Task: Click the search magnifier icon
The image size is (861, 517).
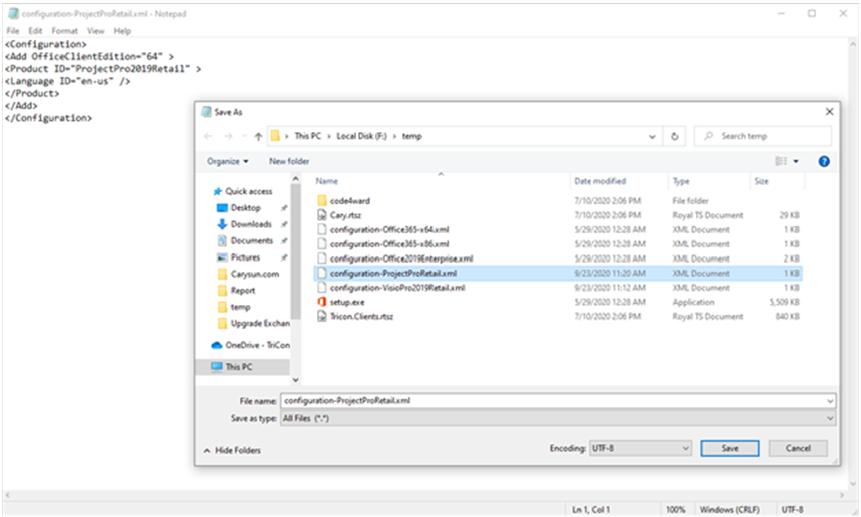Action: pos(708,136)
